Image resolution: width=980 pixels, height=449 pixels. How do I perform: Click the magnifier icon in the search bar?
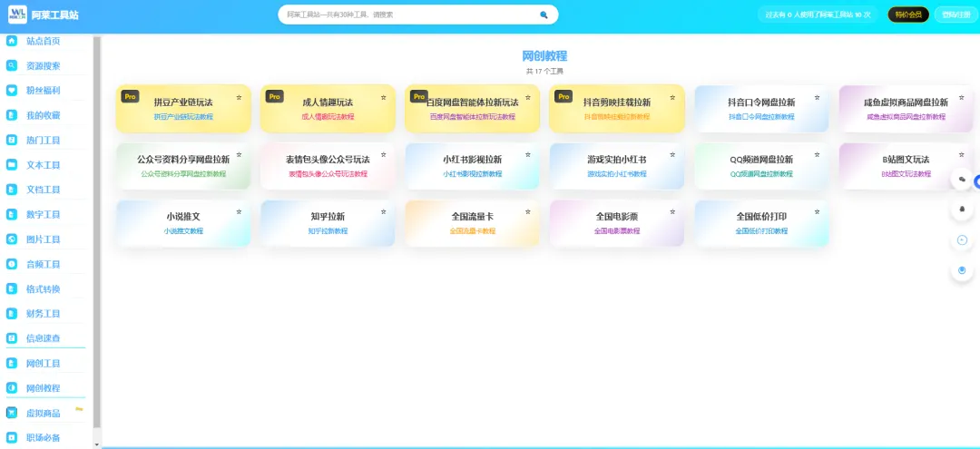(x=544, y=15)
